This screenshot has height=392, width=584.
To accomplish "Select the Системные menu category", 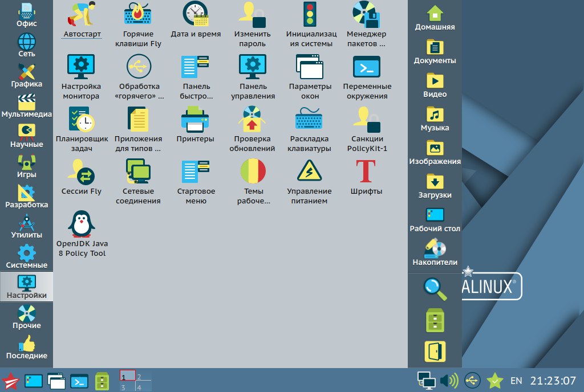I will pyautogui.click(x=26, y=256).
